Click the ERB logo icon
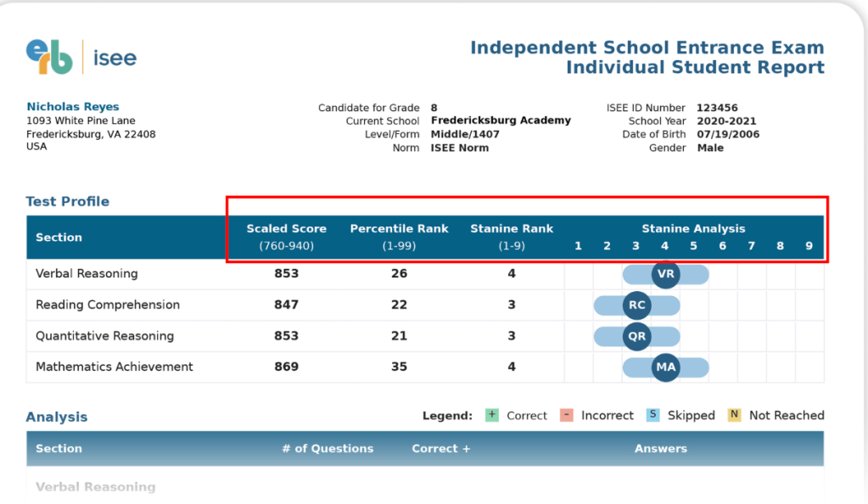This screenshot has width=868, height=504. (49, 57)
